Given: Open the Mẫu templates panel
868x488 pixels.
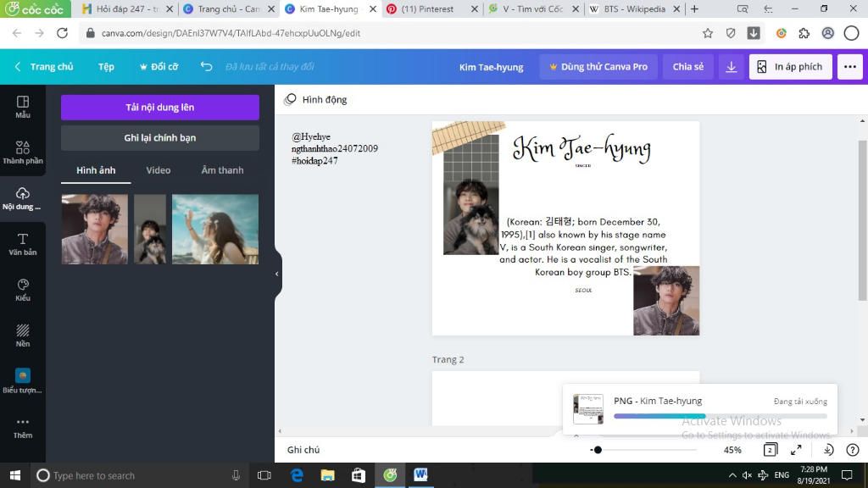Looking at the screenshot, I should point(23,107).
